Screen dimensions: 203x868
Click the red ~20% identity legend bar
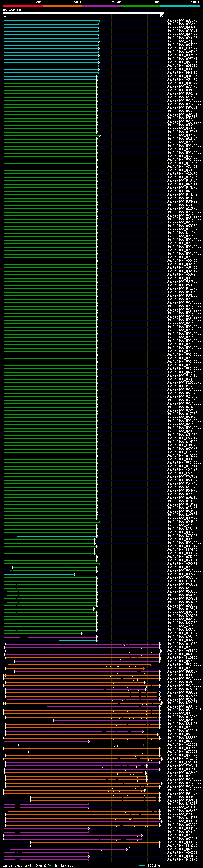pos(23,6)
